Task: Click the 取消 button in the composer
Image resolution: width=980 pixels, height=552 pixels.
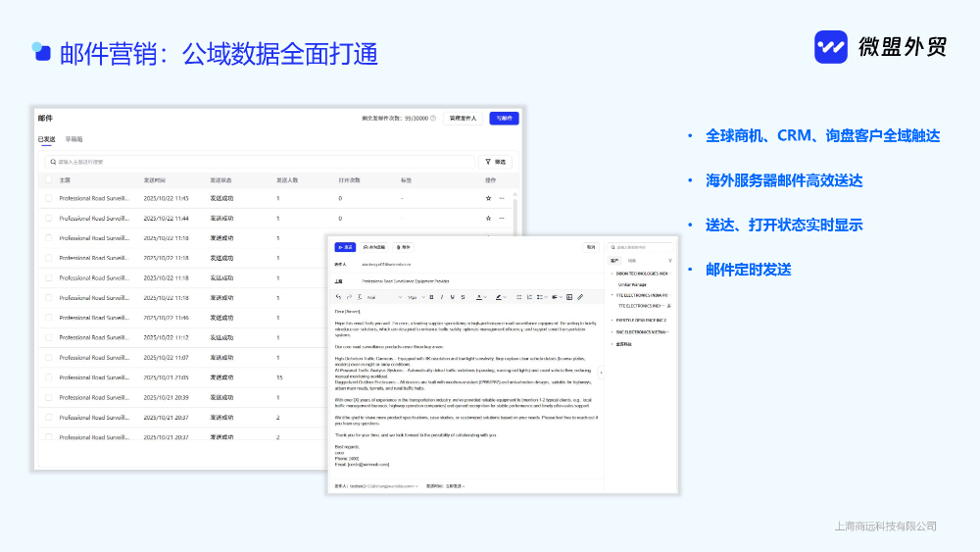Action: point(591,247)
